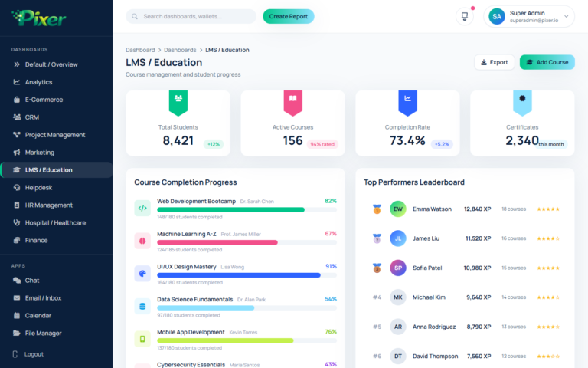Click the Active Courses pink book icon
The height and width of the screenshot is (368, 588).
coord(293,103)
